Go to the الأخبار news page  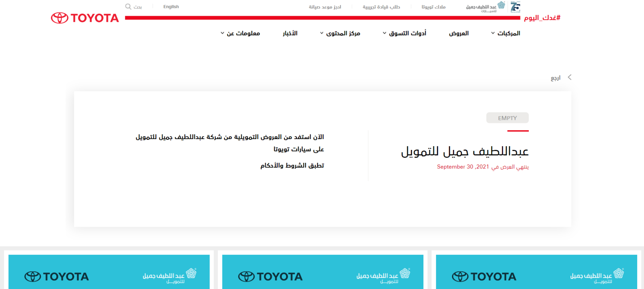[290, 33]
